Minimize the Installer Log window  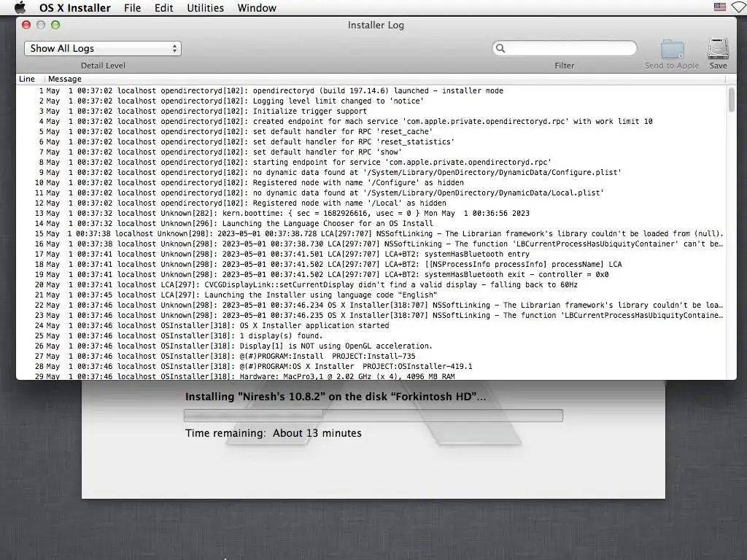coord(41,25)
